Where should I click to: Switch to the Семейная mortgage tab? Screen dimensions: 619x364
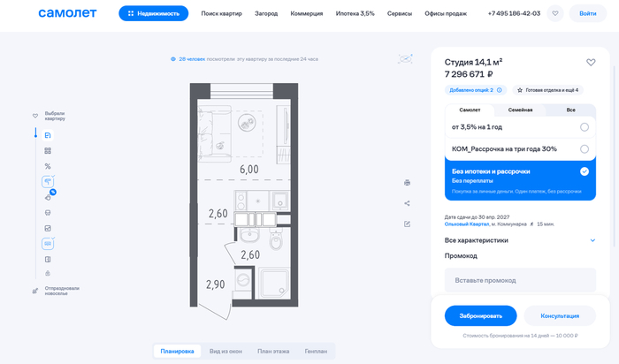coord(520,110)
